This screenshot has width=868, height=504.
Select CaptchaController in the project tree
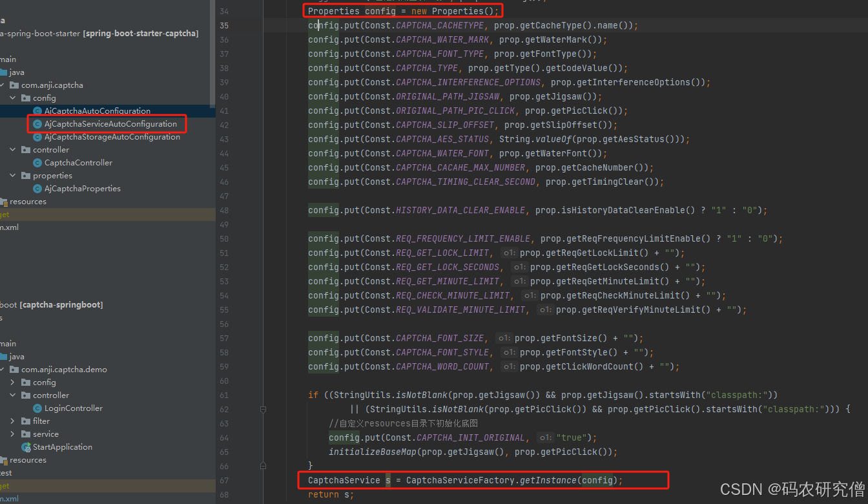coord(78,163)
